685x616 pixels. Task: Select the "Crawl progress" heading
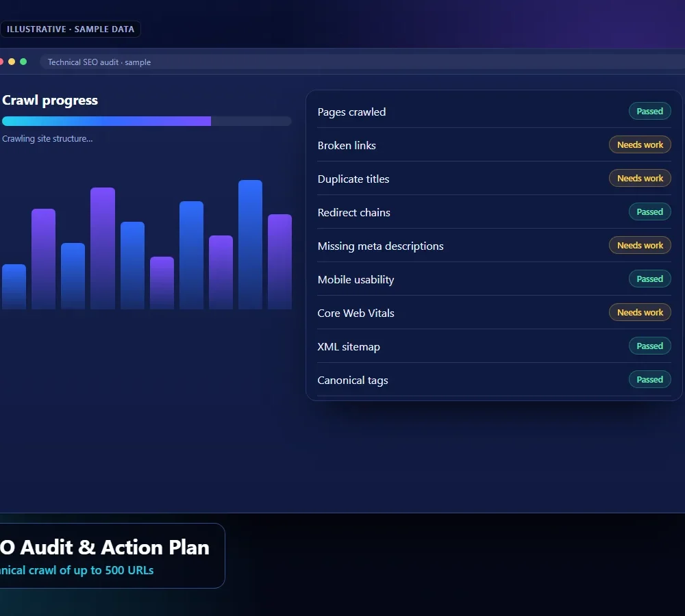[50, 101]
